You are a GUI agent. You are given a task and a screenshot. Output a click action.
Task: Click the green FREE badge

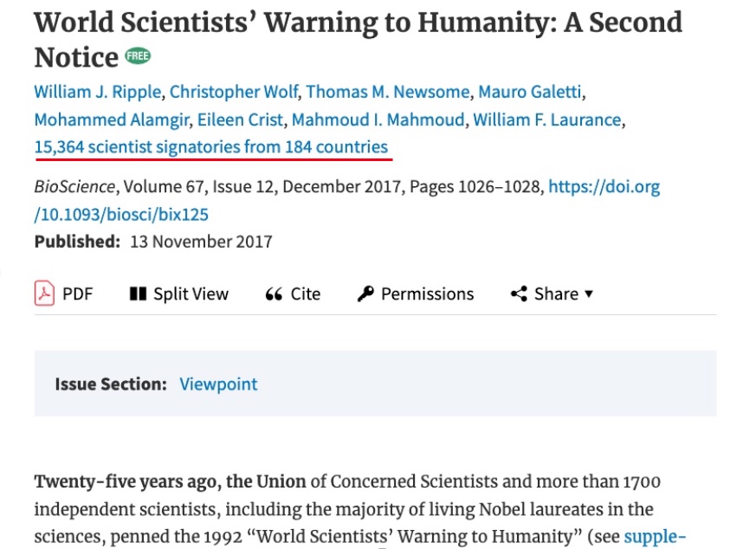(138, 56)
